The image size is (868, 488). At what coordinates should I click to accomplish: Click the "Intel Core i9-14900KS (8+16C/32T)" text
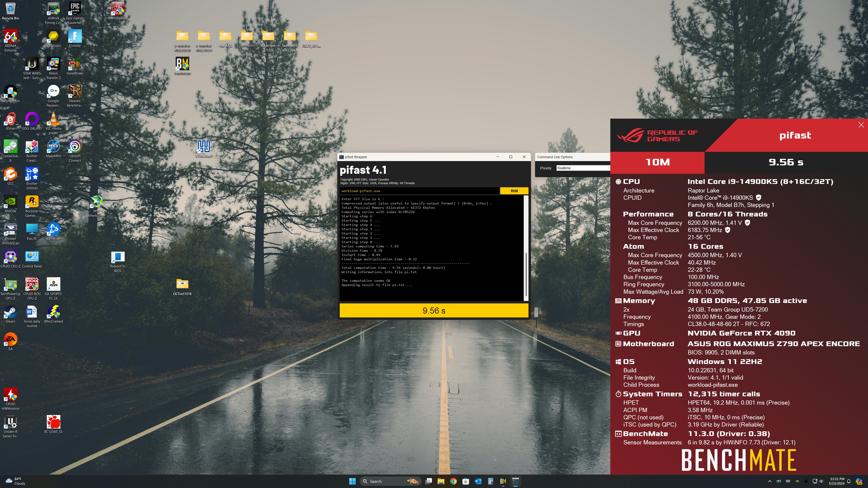[x=760, y=182]
